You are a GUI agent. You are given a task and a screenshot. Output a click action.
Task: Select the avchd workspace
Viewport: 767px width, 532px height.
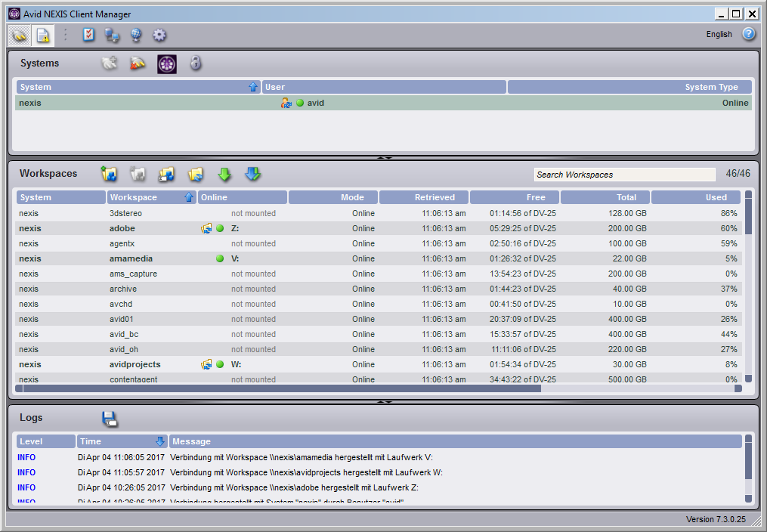tap(378, 304)
